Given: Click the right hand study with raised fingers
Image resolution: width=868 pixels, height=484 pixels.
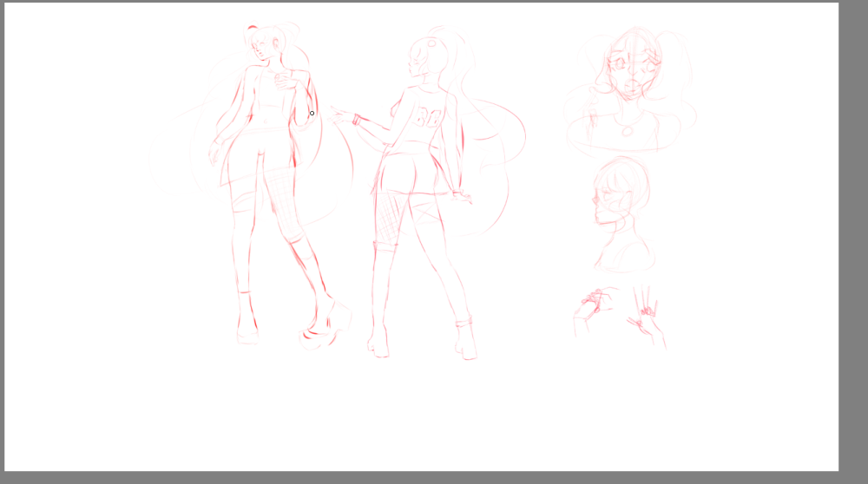Looking at the screenshot, I should (645, 314).
